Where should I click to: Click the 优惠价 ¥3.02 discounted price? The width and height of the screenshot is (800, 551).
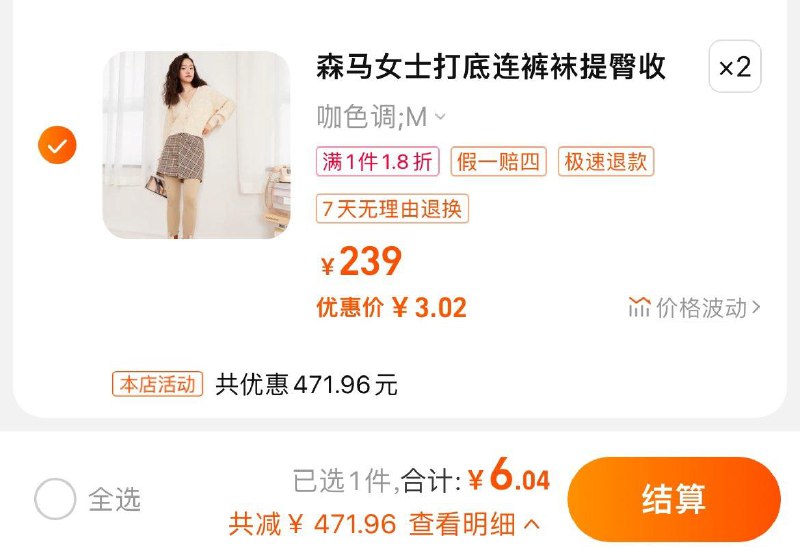pyautogui.click(x=391, y=308)
